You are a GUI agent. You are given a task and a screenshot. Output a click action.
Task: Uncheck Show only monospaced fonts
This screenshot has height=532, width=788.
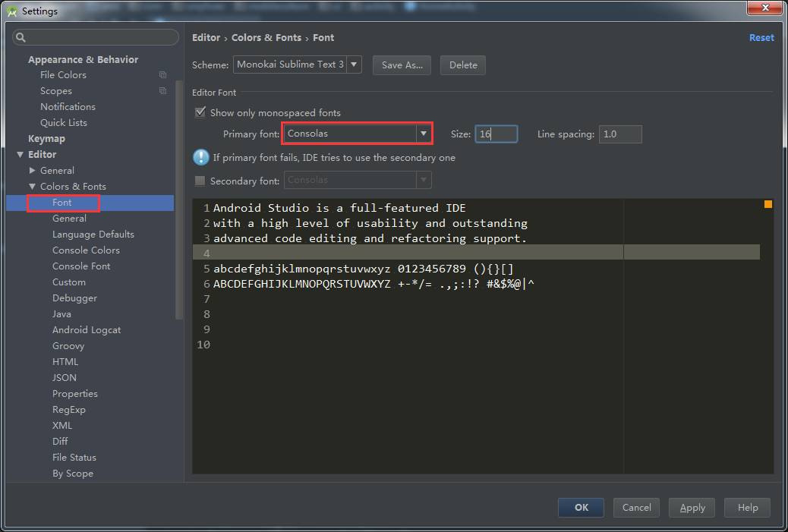(200, 112)
